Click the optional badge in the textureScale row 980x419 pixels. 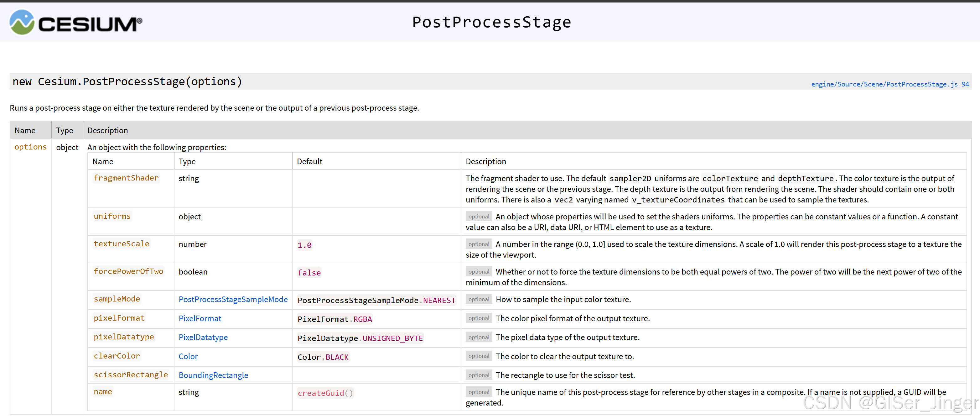(x=479, y=244)
